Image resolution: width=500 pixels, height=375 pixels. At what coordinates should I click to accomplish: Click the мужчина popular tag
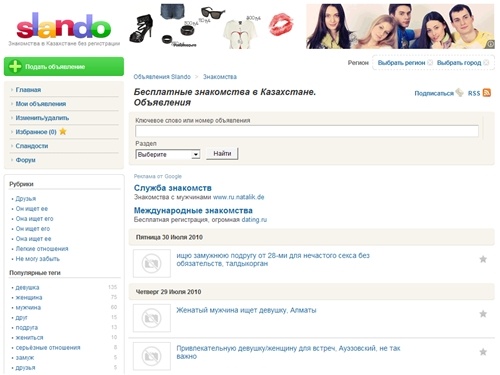28,307
